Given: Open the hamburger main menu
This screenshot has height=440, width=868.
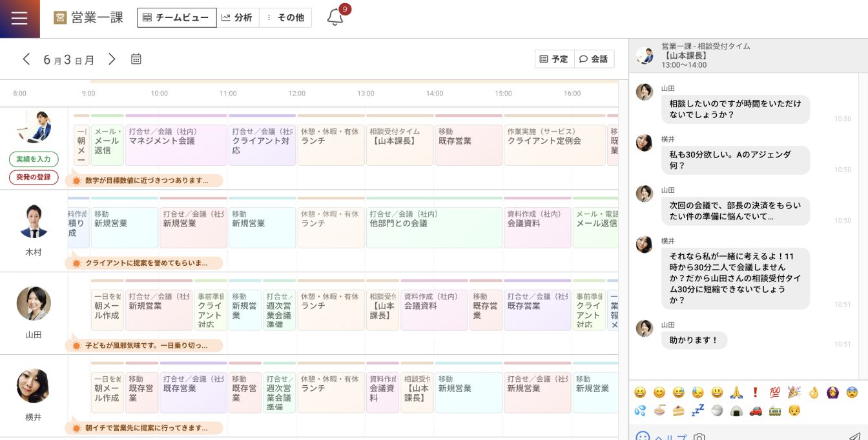Looking at the screenshot, I should click(19, 19).
